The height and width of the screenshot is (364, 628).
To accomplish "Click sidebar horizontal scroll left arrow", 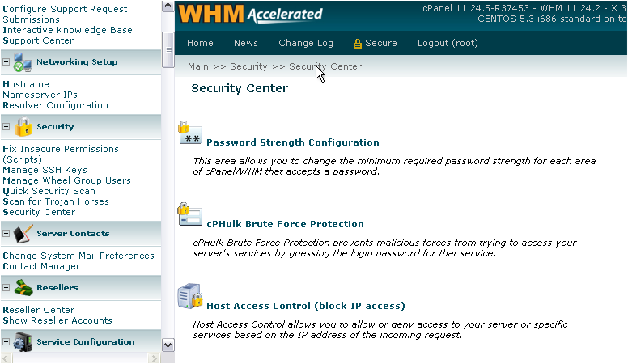I will point(6,358).
